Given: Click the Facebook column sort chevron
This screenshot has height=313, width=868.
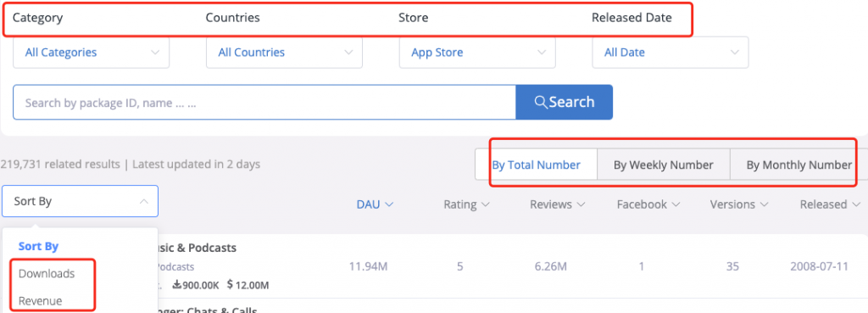Looking at the screenshot, I should point(676,205).
